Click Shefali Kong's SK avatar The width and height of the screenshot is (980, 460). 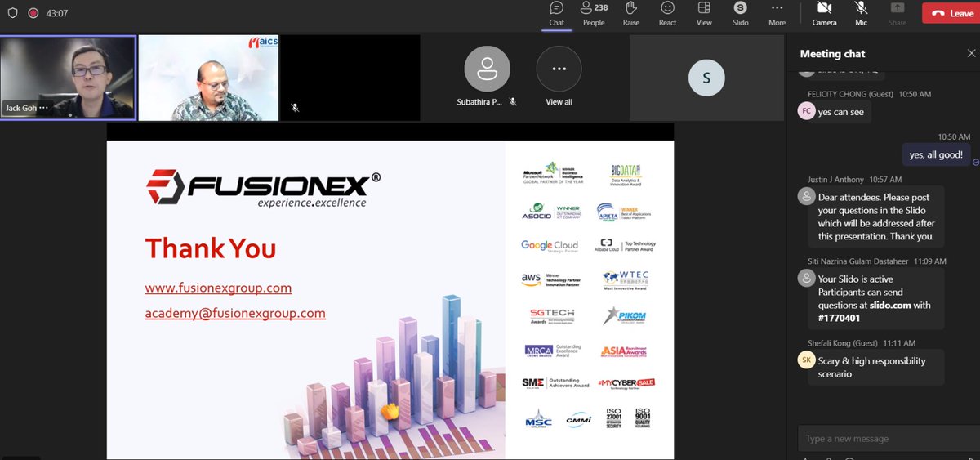[806, 360]
